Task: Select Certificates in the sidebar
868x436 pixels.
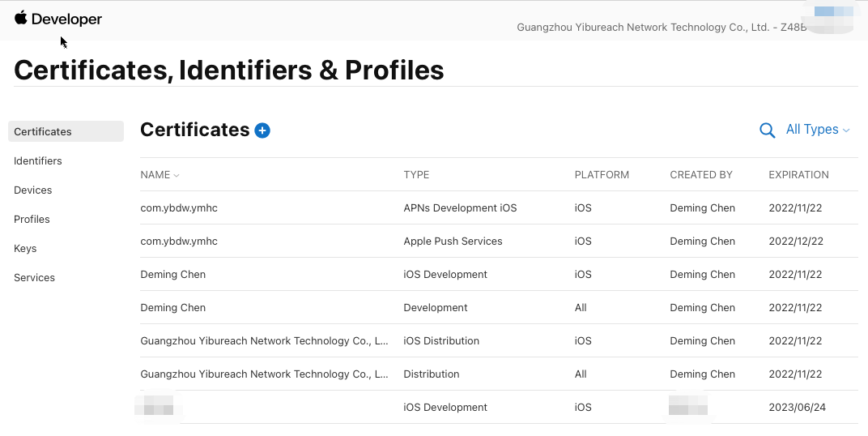Action: click(x=43, y=131)
